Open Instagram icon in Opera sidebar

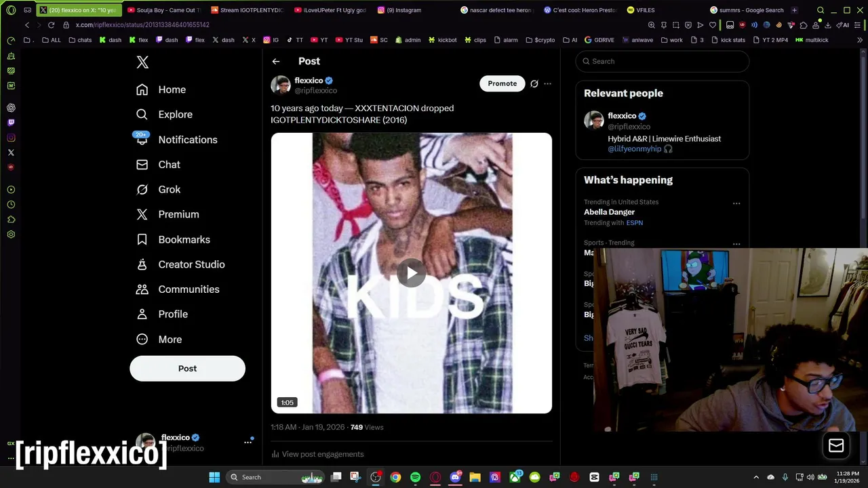[11, 138]
